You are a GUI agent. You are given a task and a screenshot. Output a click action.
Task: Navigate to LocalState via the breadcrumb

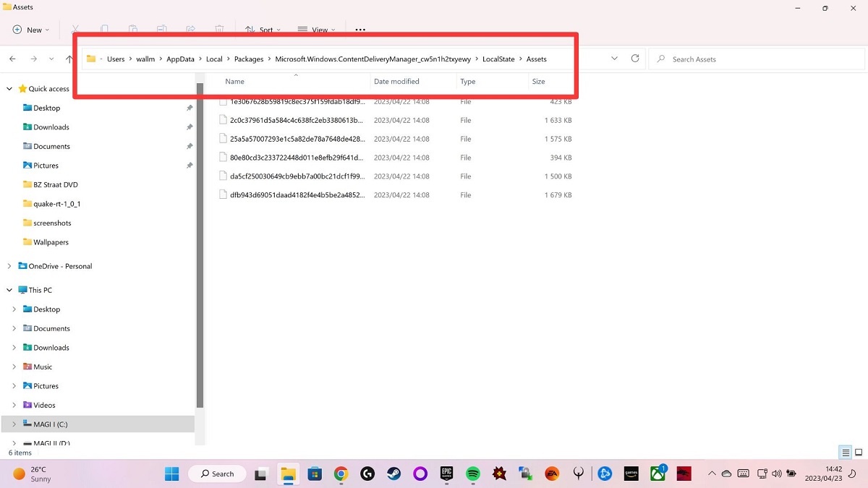[498, 59]
